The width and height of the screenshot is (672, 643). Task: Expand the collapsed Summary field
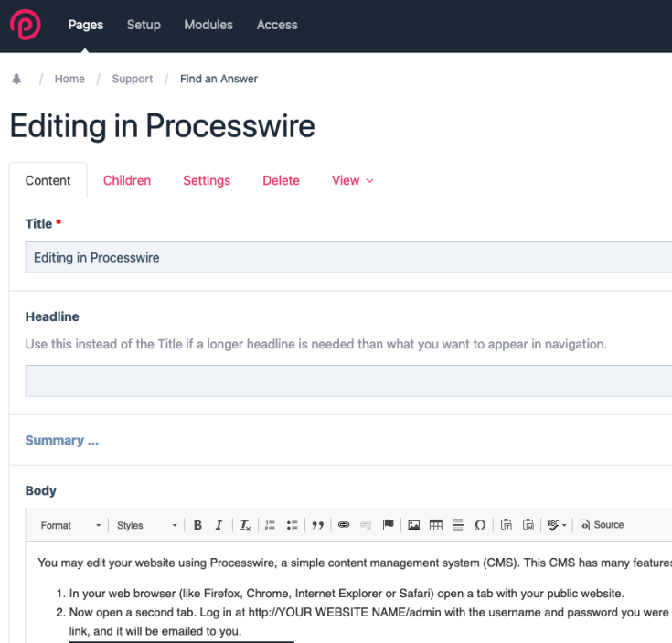pyautogui.click(x=62, y=440)
